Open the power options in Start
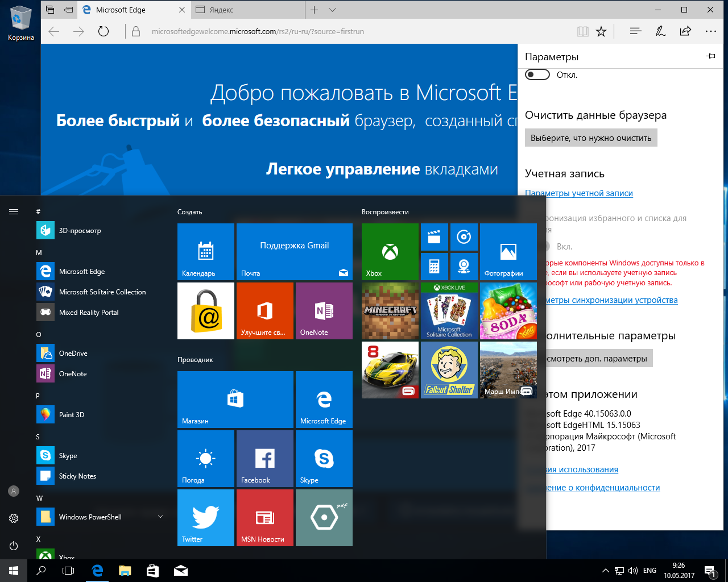Image resolution: width=728 pixels, height=582 pixels. [x=14, y=546]
